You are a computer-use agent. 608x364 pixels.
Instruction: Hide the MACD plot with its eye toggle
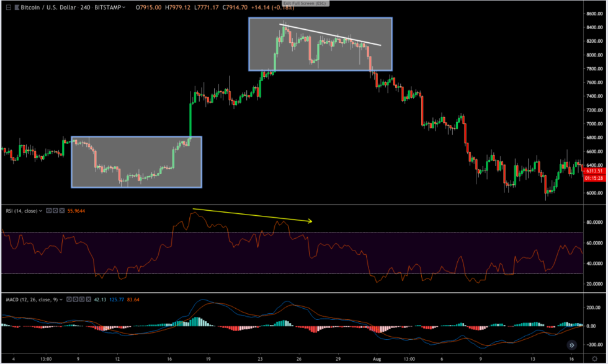click(69, 298)
